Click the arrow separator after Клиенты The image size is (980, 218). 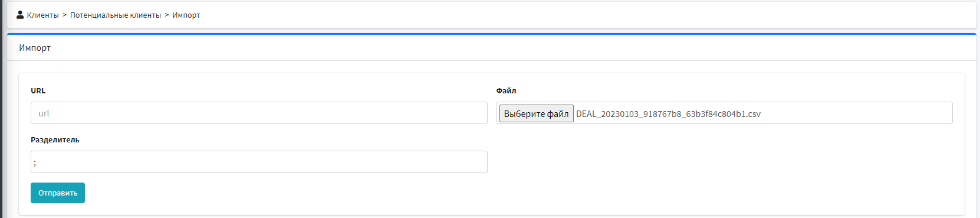pos(64,15)
